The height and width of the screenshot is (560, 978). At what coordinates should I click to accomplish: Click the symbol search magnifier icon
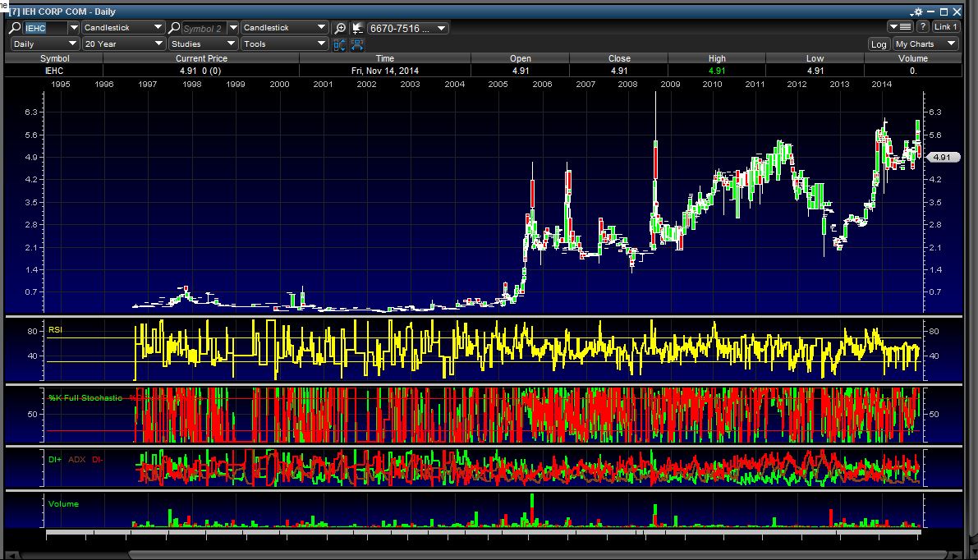(16, 28)
